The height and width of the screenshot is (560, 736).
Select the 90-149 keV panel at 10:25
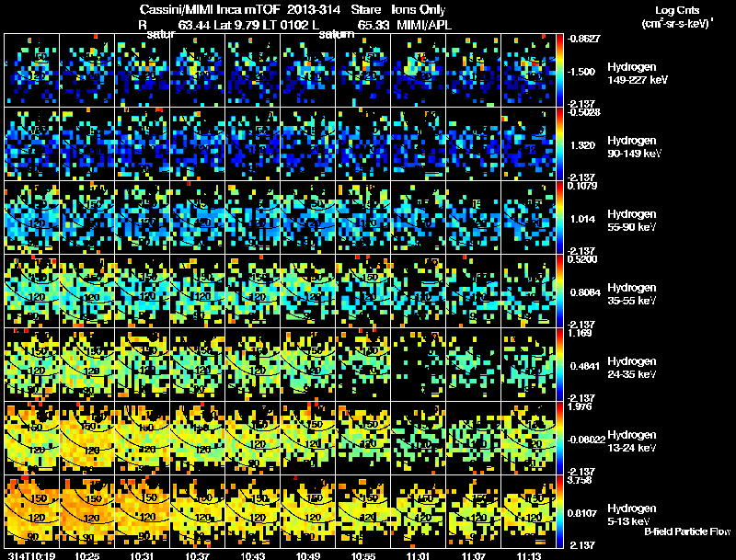tap(86, 144)
